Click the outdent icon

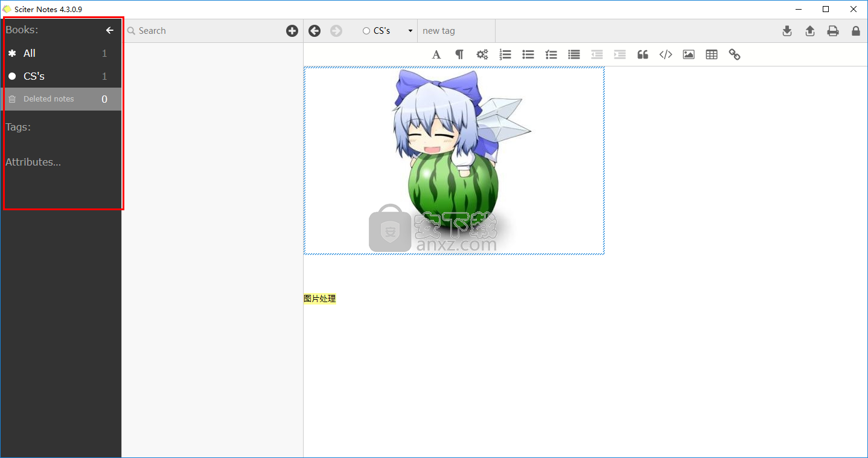tap(597, 54)
